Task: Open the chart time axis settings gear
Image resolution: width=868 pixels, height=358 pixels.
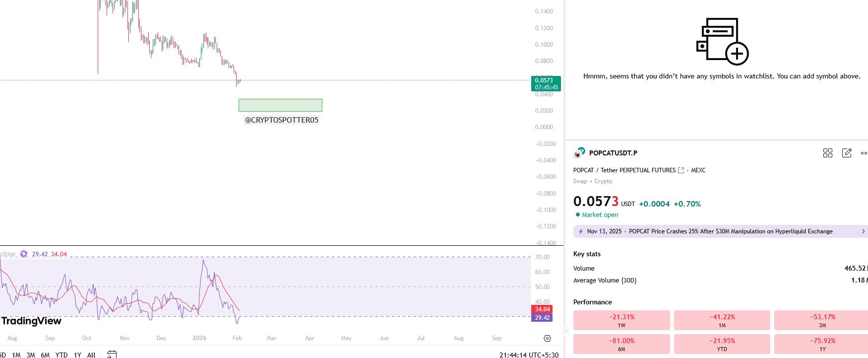Action: coord(547,338)
